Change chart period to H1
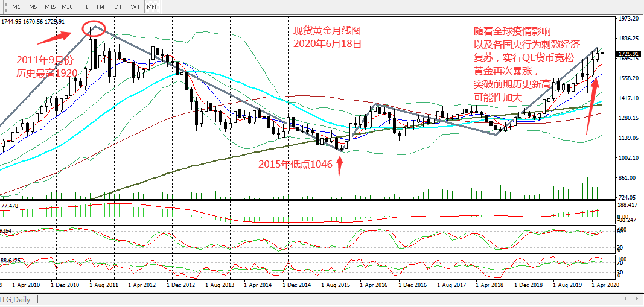 click(x=84, y=7)
